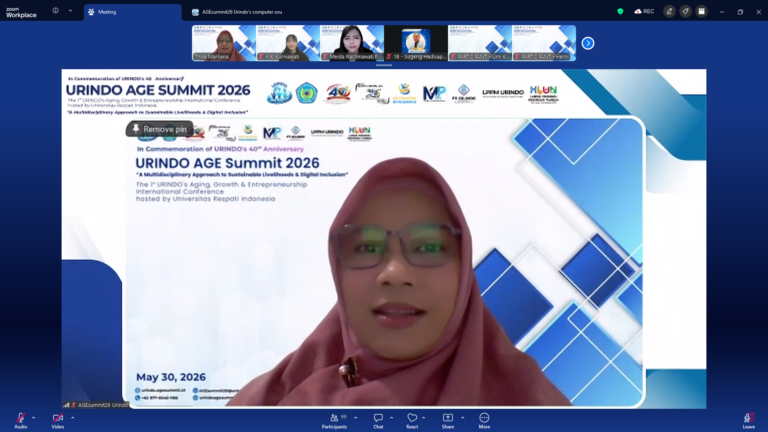The image size is (768, 432).
Task: Unmute microphone with the Audio button
Action: coord(21,420)
